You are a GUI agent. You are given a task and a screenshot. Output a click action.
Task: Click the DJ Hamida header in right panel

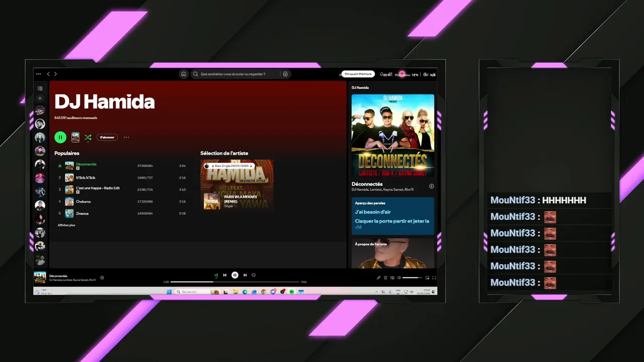coord(360,87)
